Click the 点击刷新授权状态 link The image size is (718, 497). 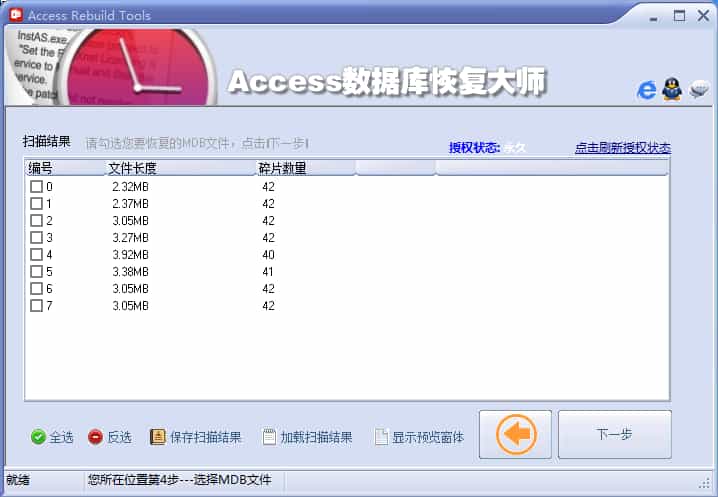(623, 147)
